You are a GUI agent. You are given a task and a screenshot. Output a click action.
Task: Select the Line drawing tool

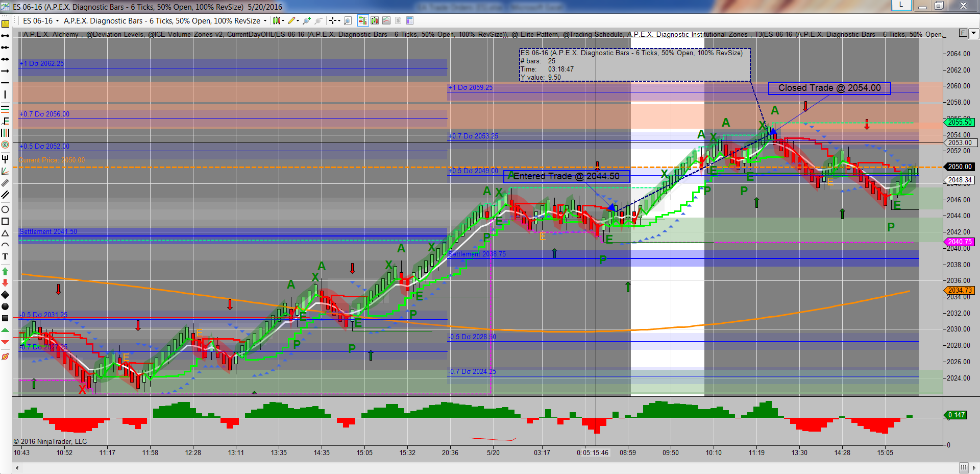click(x=5, y=36)
